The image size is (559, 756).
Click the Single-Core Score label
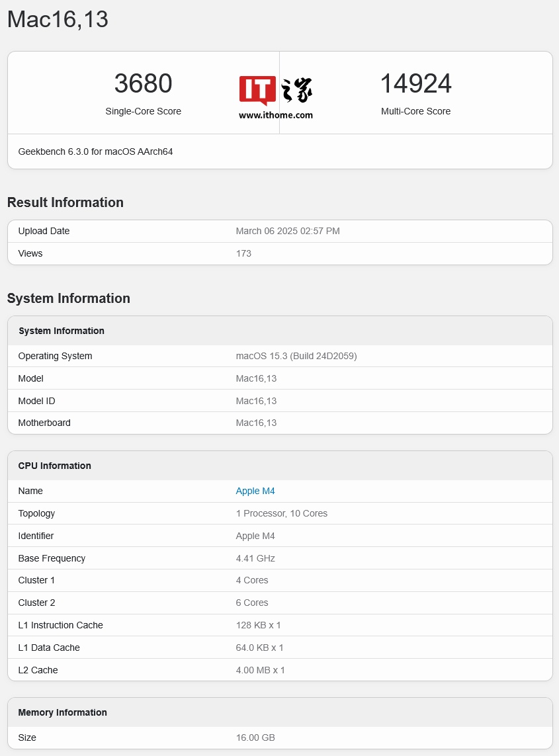(144, 111)
